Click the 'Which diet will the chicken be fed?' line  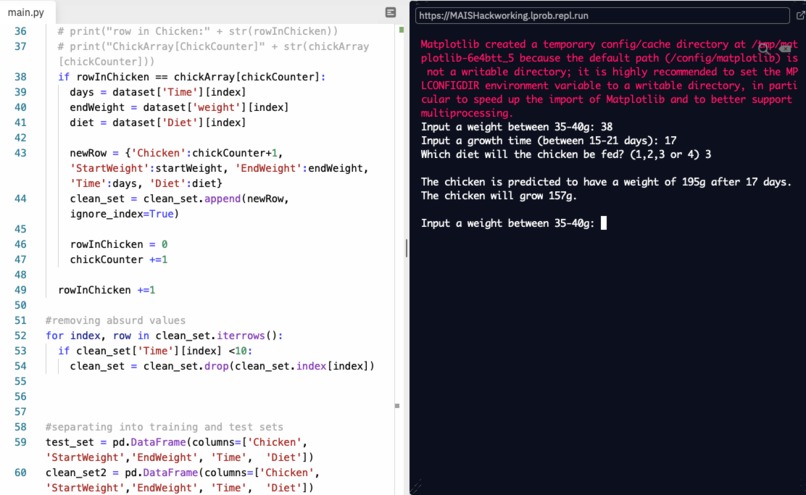[x=566, y=154]
